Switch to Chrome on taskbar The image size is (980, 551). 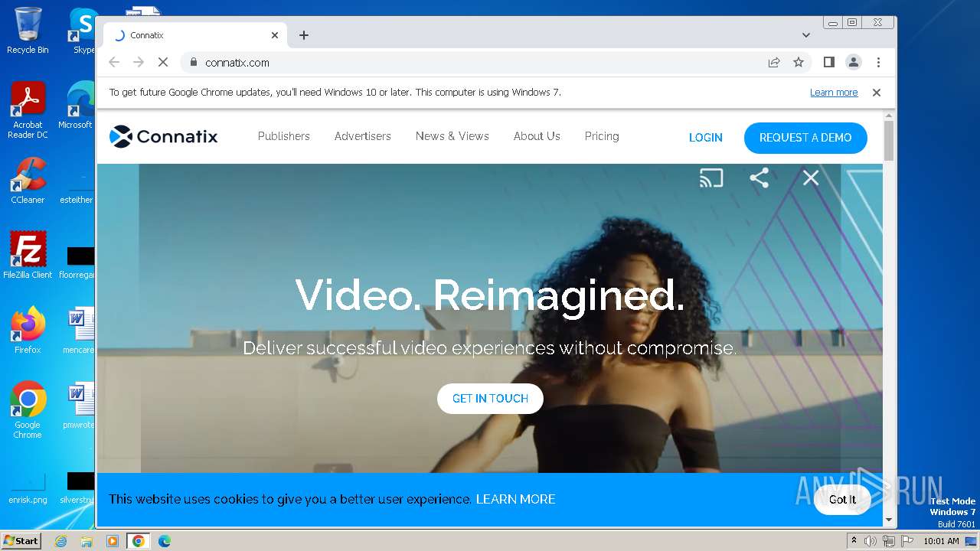(139, 541)
